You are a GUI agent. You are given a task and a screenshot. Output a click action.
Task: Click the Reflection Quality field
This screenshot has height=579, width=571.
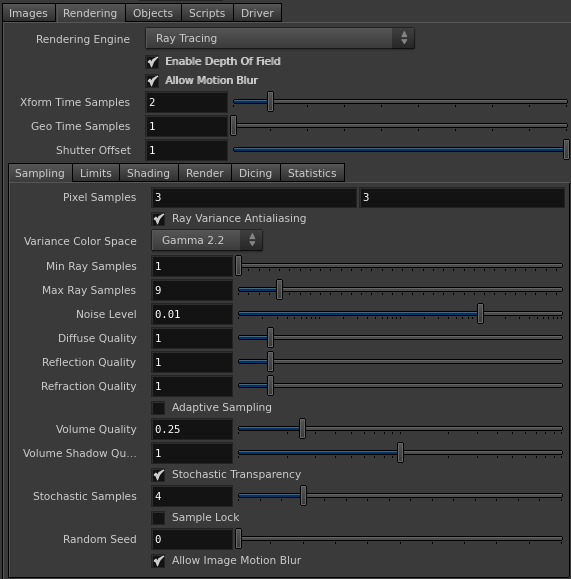pyautogui.click(x=192, y=362)
